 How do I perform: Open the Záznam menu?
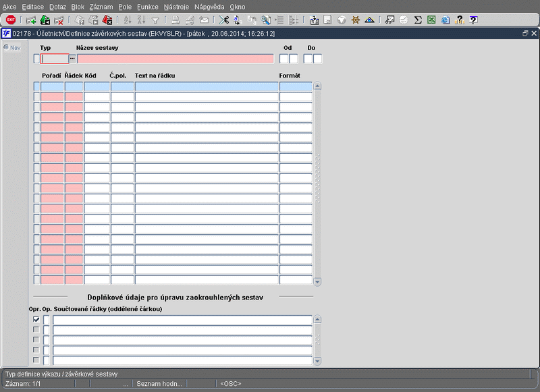[101, 7]
